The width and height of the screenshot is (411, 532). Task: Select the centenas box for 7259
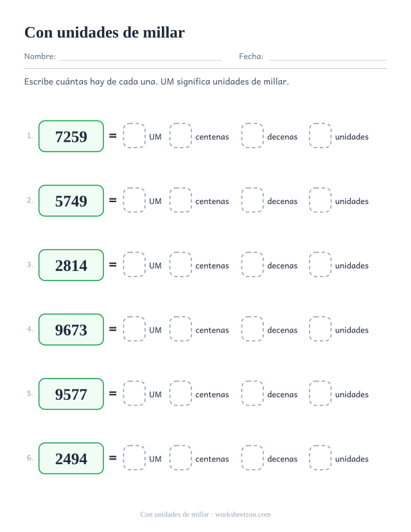tap(180, 135)
